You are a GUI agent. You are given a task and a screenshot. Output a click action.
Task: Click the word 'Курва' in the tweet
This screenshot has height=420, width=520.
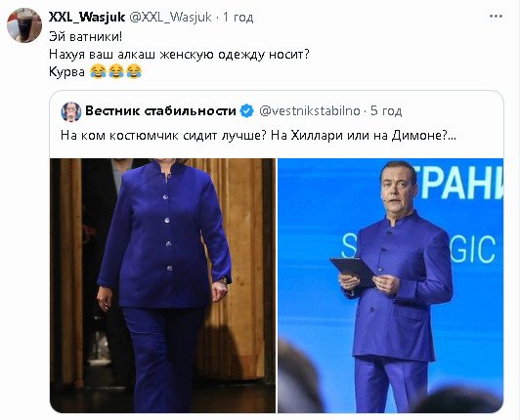coord(67,71)
